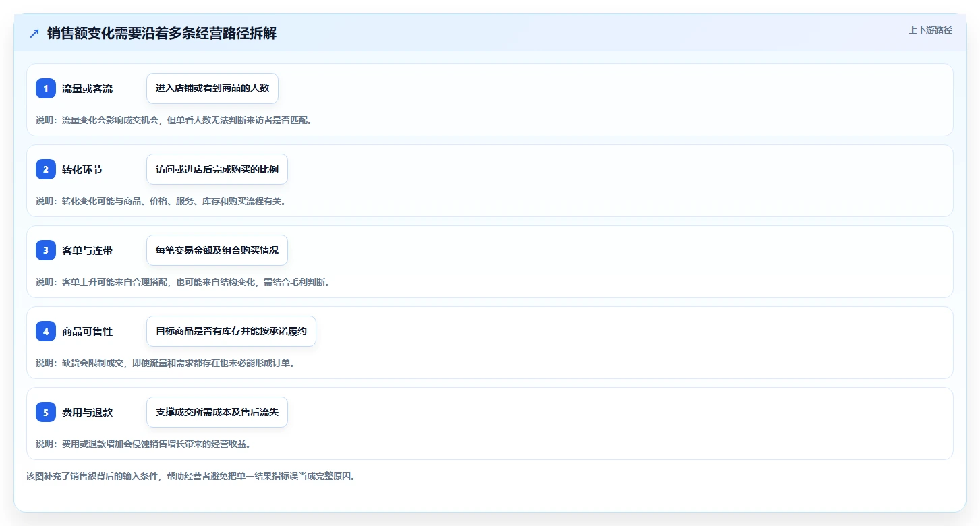Image resolution: width=980 pixels, height=526 pixels.
Task: Click the number 4 badge for 商品可售性
Action: (x=46, y=331)
